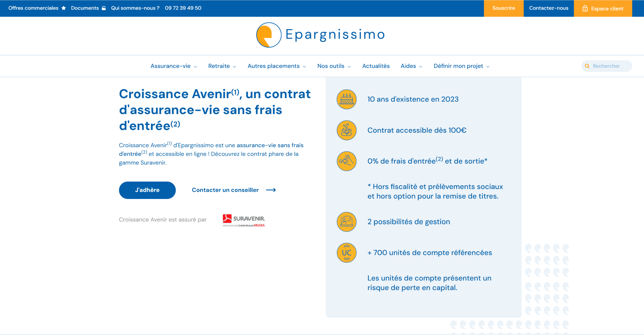
Task: Click the UC units icon
Action: (346, 253)
